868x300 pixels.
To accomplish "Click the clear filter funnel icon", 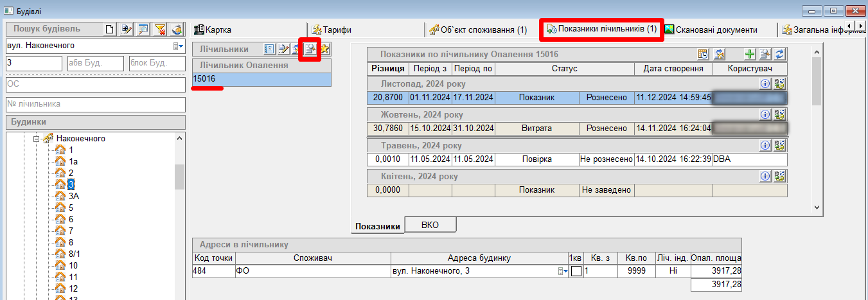I will point(160,30).
